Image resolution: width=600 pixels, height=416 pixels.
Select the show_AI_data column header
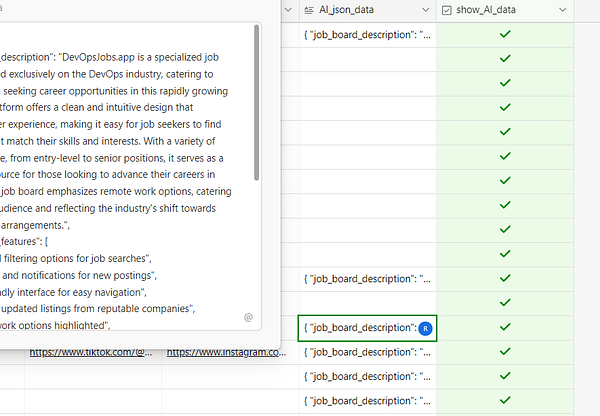505,10
